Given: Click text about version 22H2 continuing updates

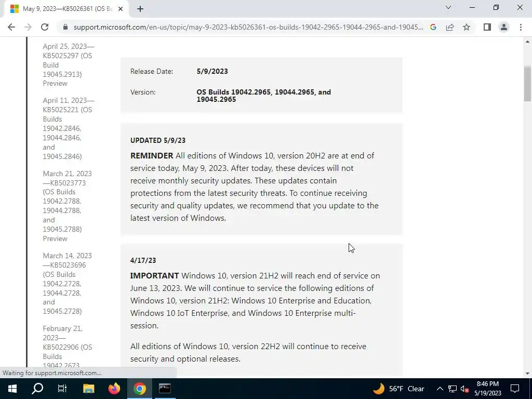Looking at the screenshot, I should pos(248,353).
